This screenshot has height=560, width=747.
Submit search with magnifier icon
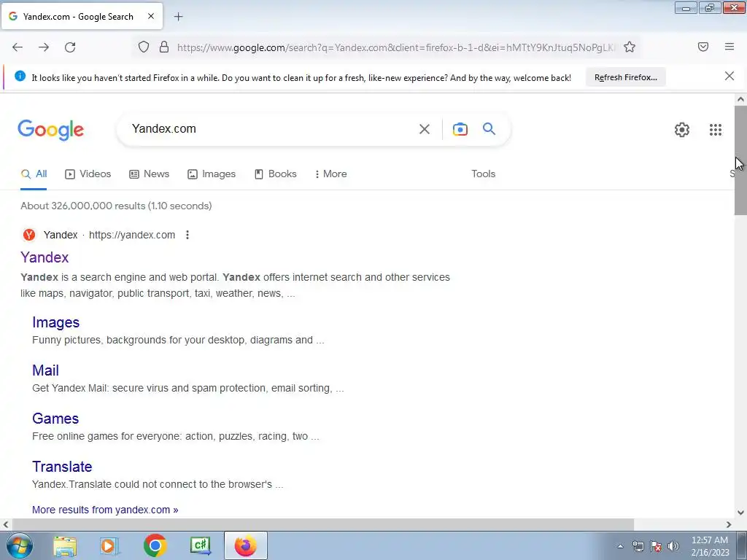[x=489, y=128]
